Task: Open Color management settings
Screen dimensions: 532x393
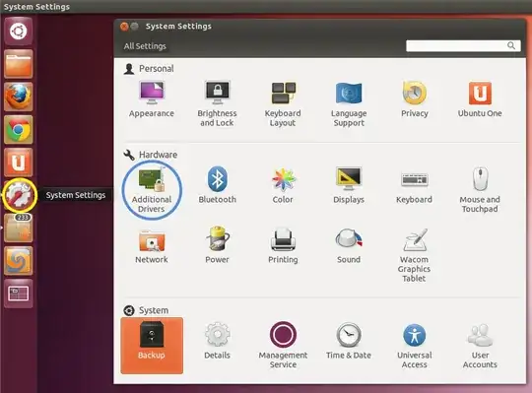Action: pos(283,185)
